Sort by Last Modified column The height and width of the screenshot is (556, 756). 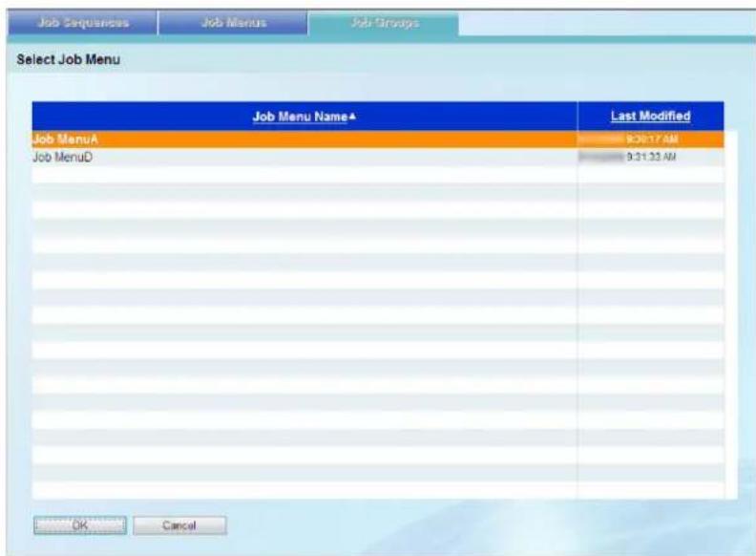coord(650,116)
